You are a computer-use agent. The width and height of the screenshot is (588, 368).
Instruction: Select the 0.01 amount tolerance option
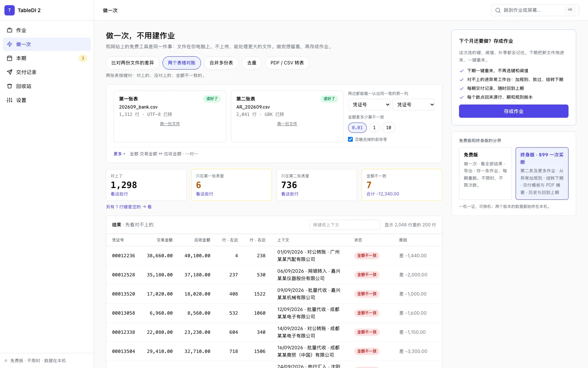[x=357, y=128]
